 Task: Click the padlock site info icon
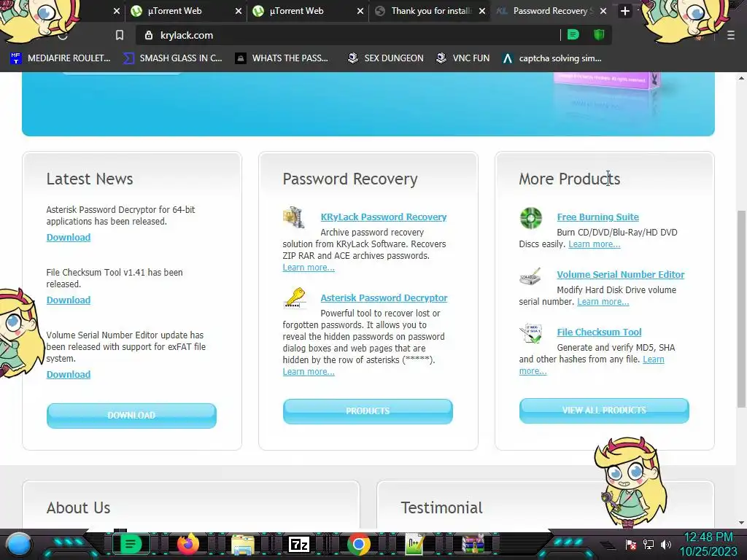point(149,35)
